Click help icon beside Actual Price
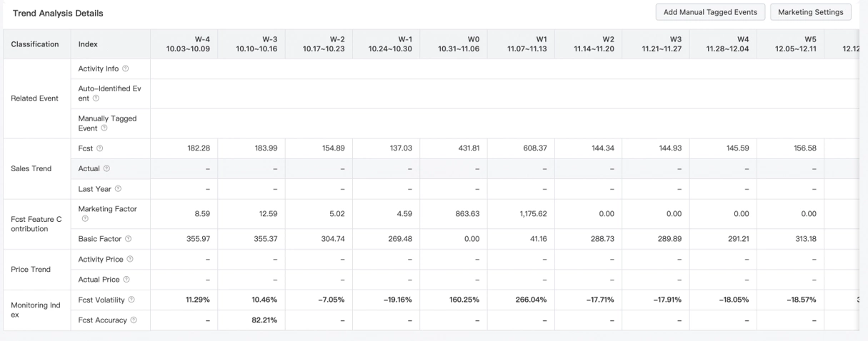868x341 pixels. click(126, 280)
